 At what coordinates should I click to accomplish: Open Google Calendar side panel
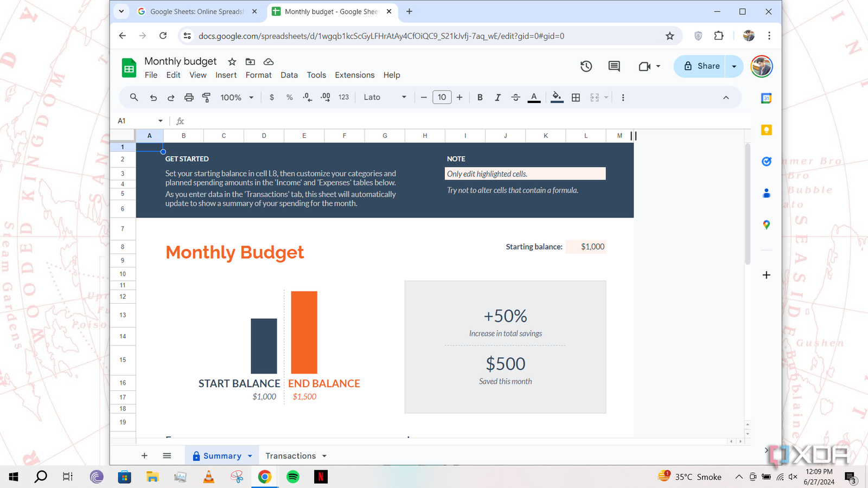pos(767,98)
